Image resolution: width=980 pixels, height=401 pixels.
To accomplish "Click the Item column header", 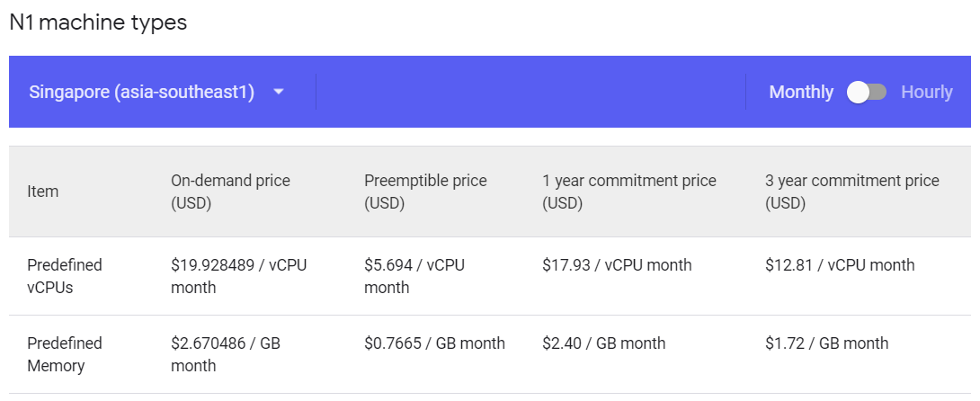I will click(43, 192).
